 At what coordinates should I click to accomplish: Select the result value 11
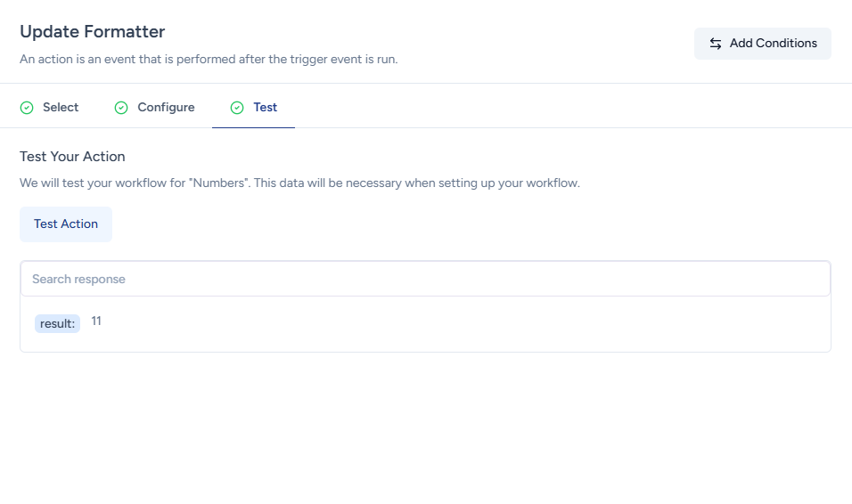pyautogui.click(x=96, y=321)
